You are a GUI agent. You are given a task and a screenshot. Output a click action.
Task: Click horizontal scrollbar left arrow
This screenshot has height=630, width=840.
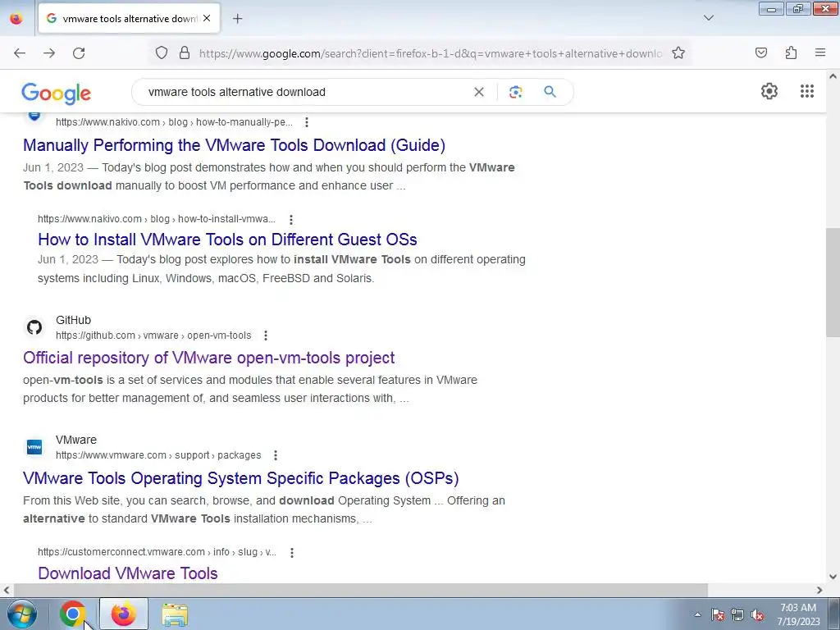click(7, 590)
